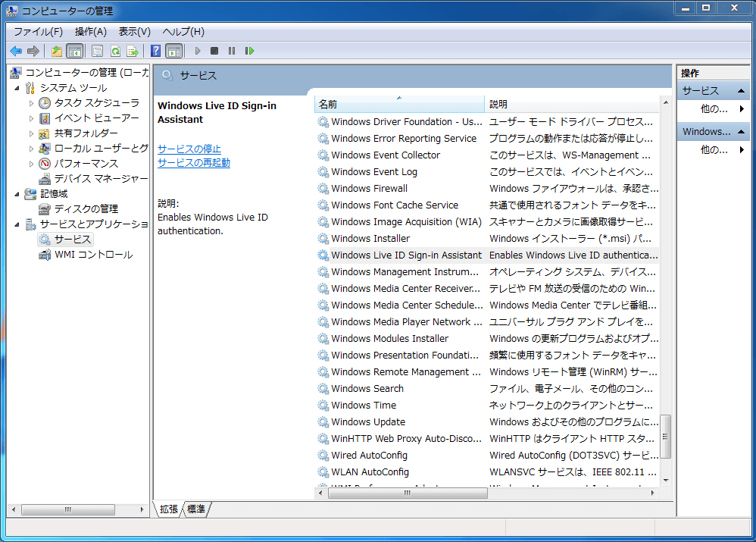Click the Refresh toolbar icon
The image size is (756, 542).
click(115, 51)
